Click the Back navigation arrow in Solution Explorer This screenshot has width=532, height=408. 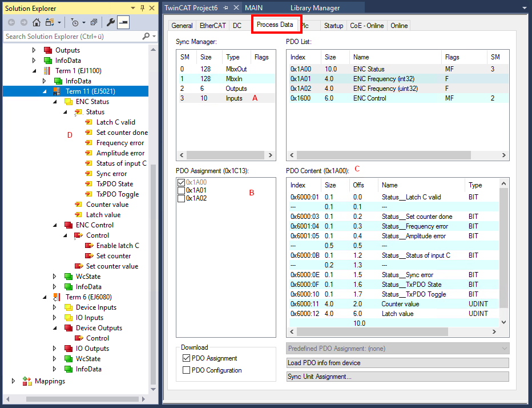(11, 22)
